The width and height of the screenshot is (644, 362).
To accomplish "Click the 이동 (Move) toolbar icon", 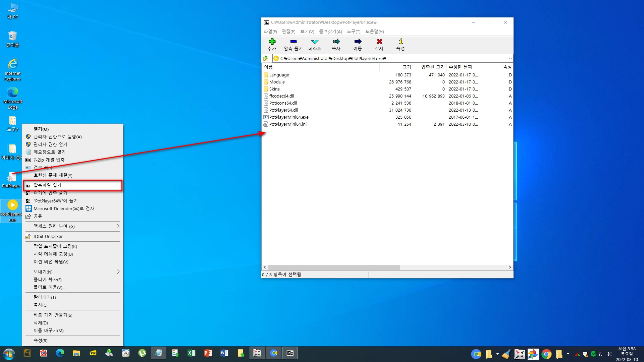I will (x=358, y=44).
